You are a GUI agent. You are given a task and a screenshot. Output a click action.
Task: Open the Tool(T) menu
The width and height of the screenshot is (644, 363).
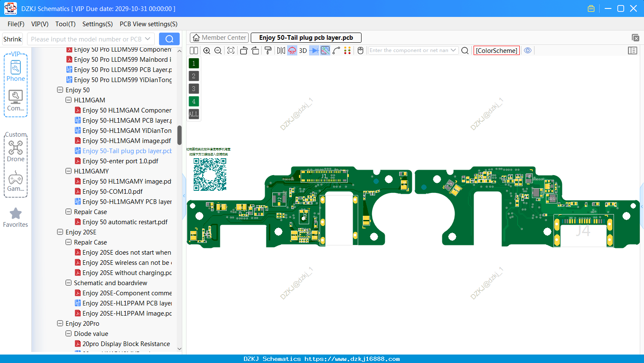(x=66, y=24)
